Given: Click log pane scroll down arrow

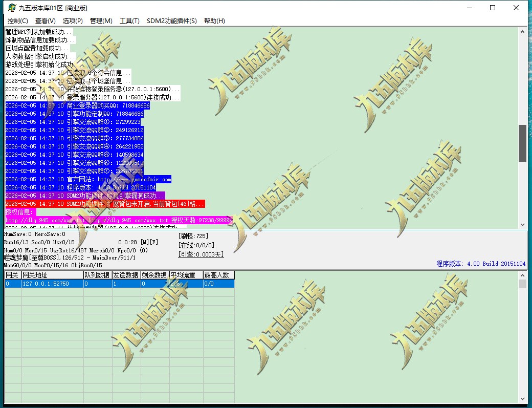Looking at the screenshot, I should 522,225.
